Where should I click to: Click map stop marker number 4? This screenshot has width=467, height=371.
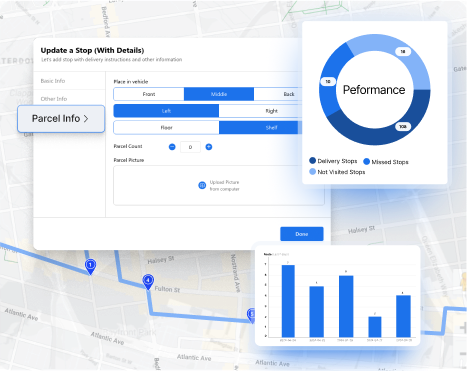pyautogui.click(x=148, y=281)
